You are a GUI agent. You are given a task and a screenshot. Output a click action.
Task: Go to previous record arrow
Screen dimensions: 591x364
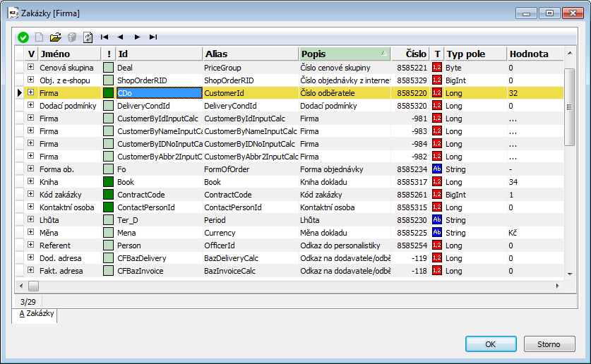pyautogui.click(x=120, y=37)
